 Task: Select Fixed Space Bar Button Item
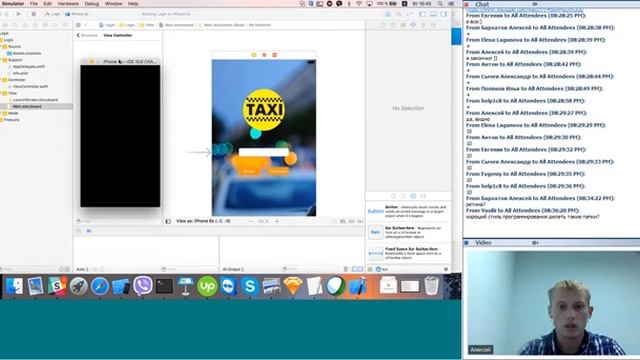click(408, 253)
